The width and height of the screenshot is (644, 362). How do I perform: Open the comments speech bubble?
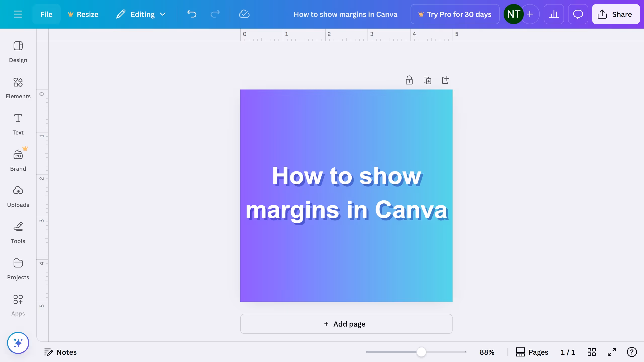578,14
